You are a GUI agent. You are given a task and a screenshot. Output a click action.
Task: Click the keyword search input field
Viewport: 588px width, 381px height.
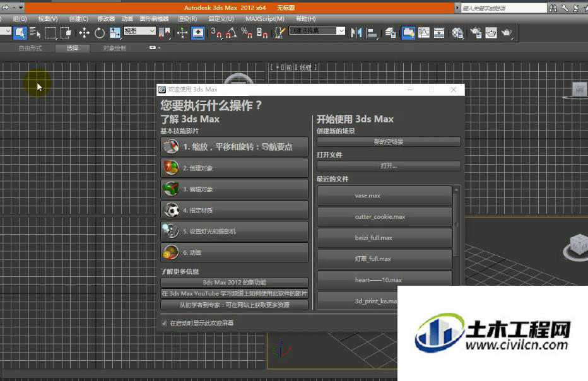tap(503, 8)
